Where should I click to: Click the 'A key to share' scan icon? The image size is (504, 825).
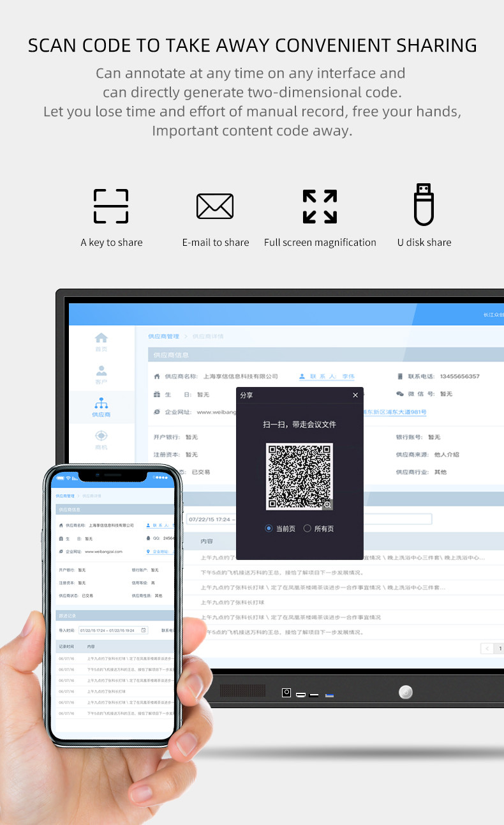(111, 206)
